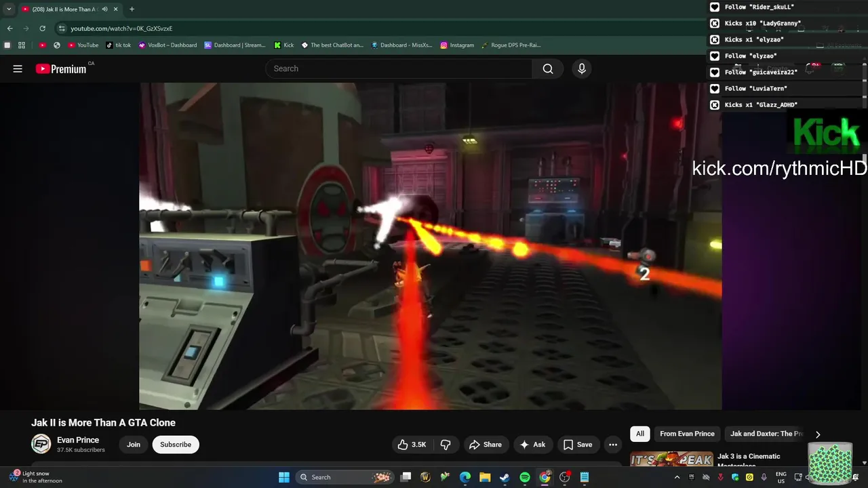The image size is (868, 488).
Task: Open the VoxBot – Dashboard bookmark
Action: pyautogui.click(x=167, y=45)
